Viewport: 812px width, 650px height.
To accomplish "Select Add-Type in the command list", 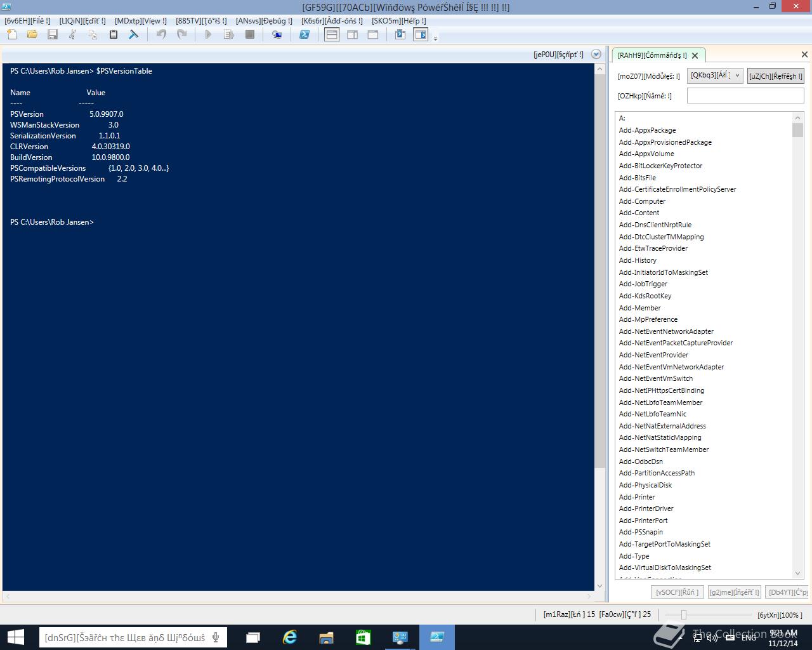I will tap(634, 556).
